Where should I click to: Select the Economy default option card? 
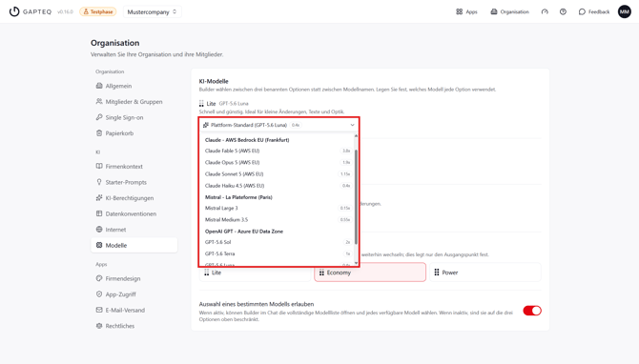coord(370,273)
